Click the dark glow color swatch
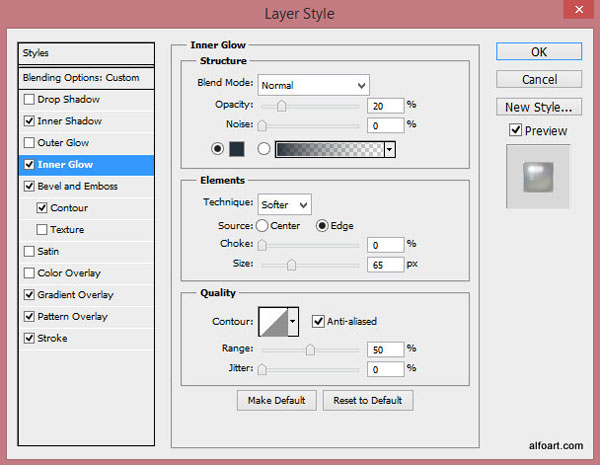600x465 pixels. (237, 148)
